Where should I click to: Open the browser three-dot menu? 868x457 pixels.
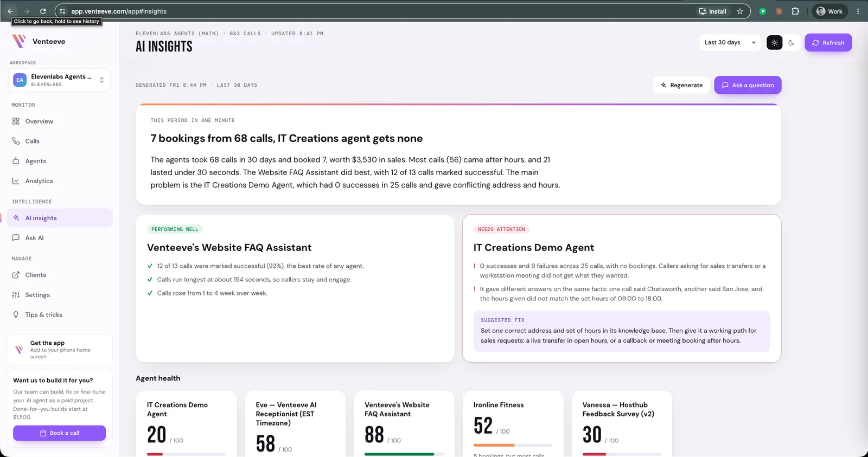click(858, 11)
